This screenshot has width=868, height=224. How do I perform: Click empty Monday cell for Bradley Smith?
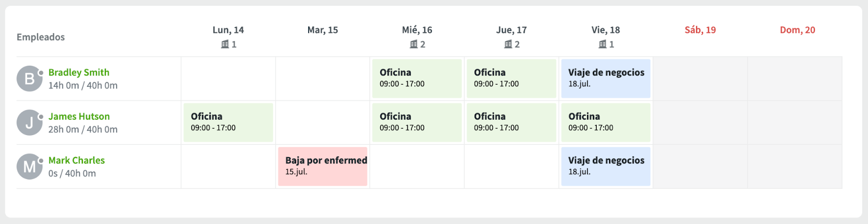point(228,79)
